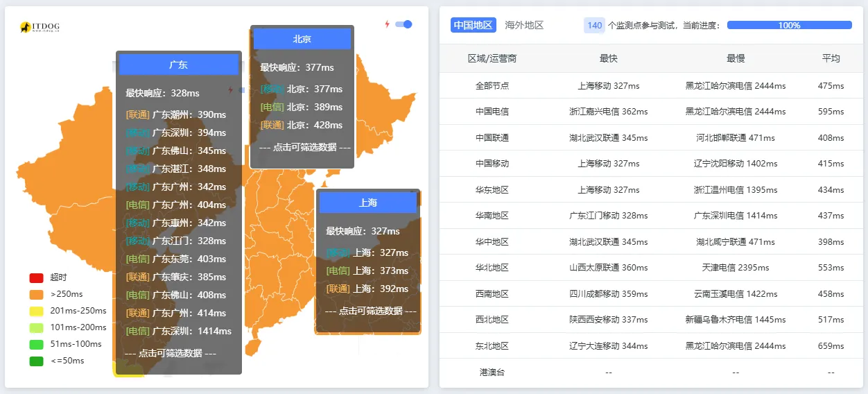This screenshot has height=394, width=868.
Task: Select the 华中地区 row
Action: [x=652, y=241]
